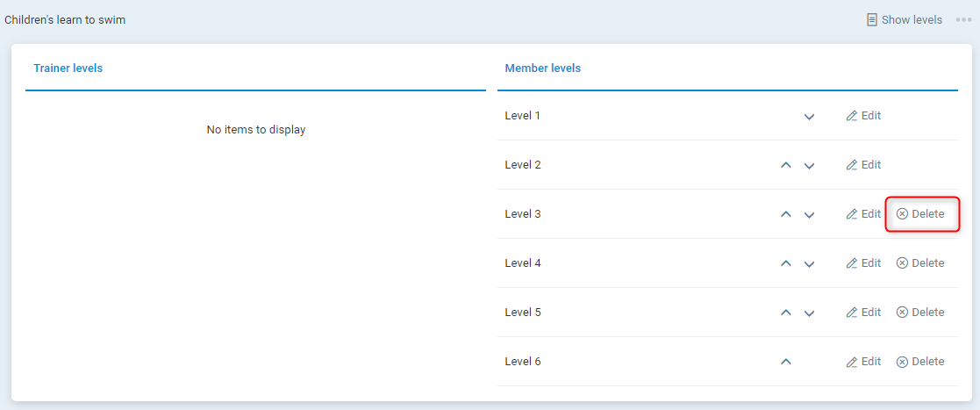980x410 pixels.
Task: Move Level 5 up with chevron arrow
Action: [x=786, y=313]
